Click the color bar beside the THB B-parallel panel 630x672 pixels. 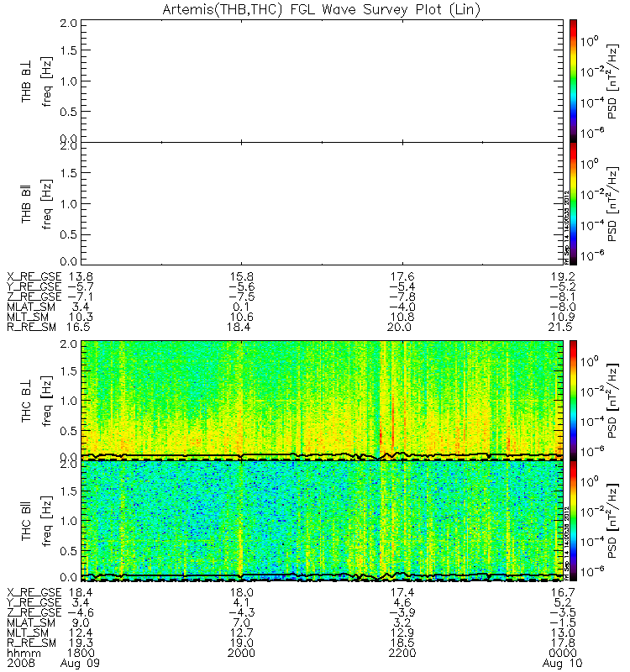pos(573,203)
